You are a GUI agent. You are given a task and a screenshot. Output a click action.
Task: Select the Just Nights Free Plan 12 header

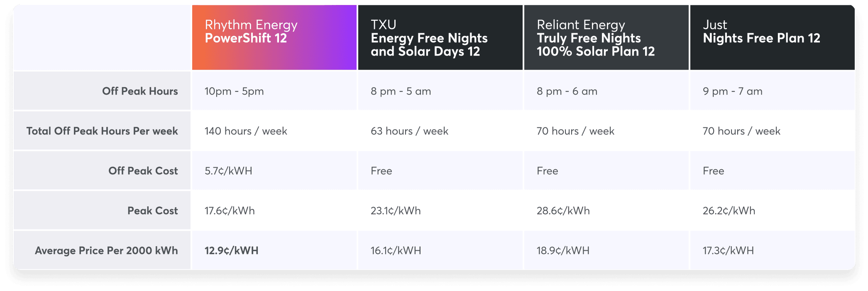[x=761, y=32]
